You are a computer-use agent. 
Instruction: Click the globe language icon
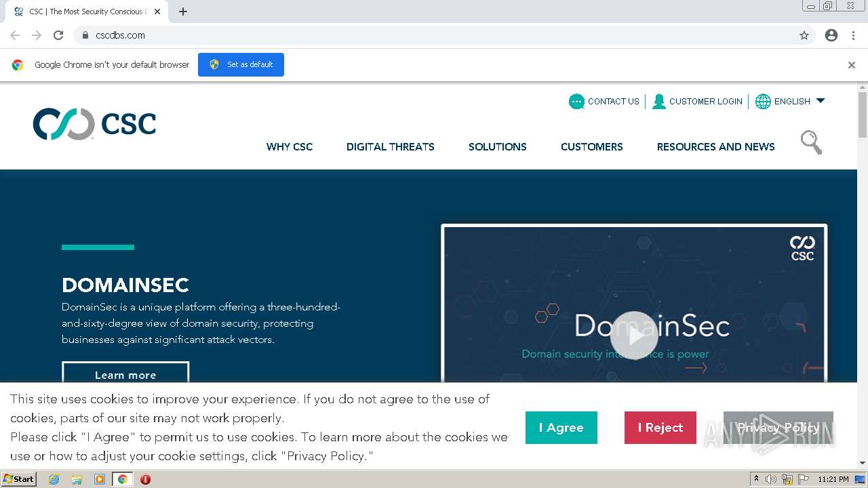coord(763,102)
